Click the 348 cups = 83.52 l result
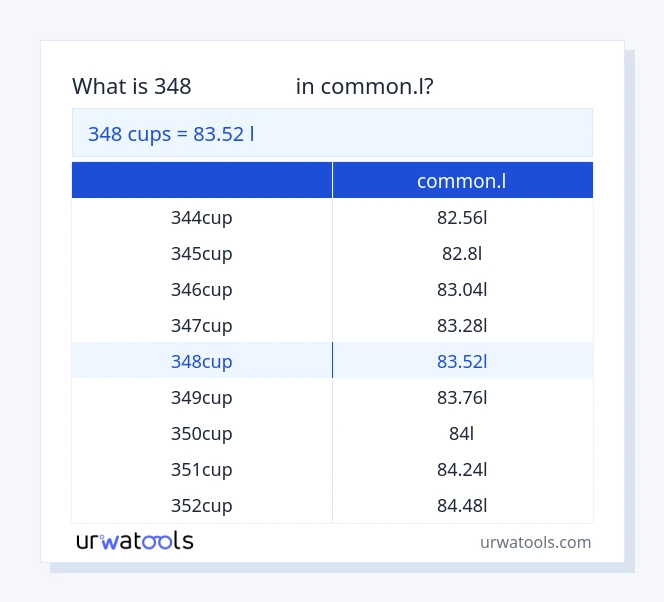This screenshot has width=664, height=602. pos(171,133)
